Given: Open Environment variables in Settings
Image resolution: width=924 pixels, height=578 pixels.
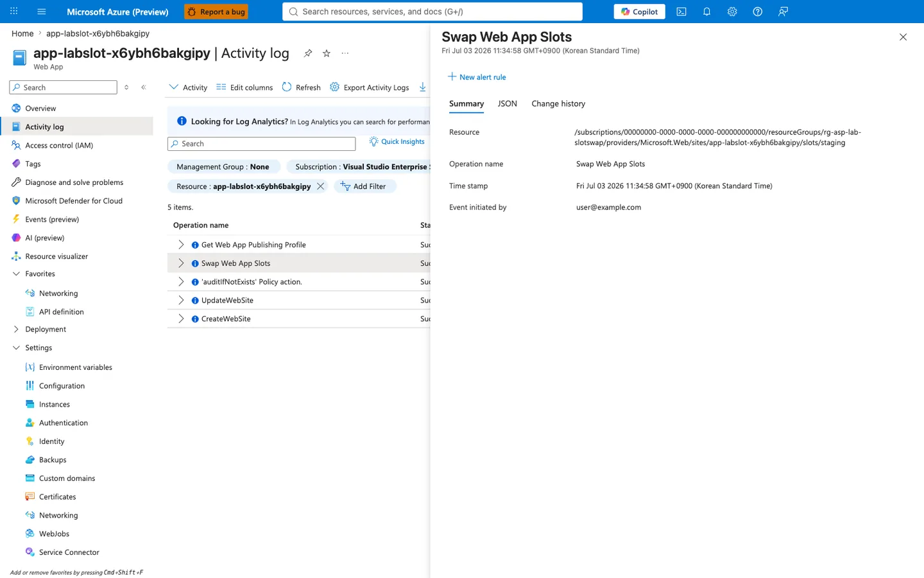Looking at the screenshot, I should (76, 367).
